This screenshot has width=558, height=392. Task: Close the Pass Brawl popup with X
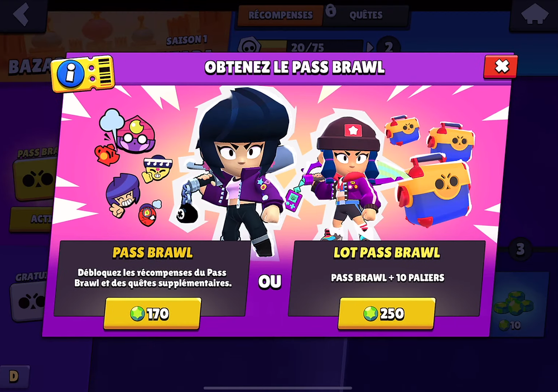click(x=501, y=66)
